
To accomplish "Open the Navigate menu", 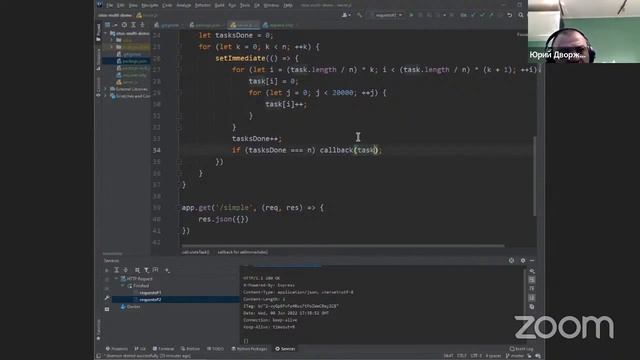I will pyautogui.click(x=149, y=5).
